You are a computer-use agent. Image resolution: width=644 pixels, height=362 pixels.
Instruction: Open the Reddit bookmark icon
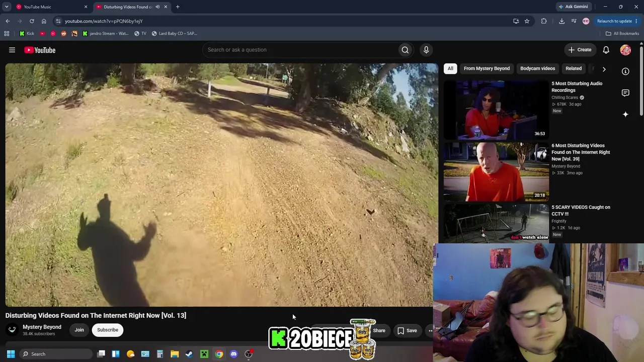(63, 34)
